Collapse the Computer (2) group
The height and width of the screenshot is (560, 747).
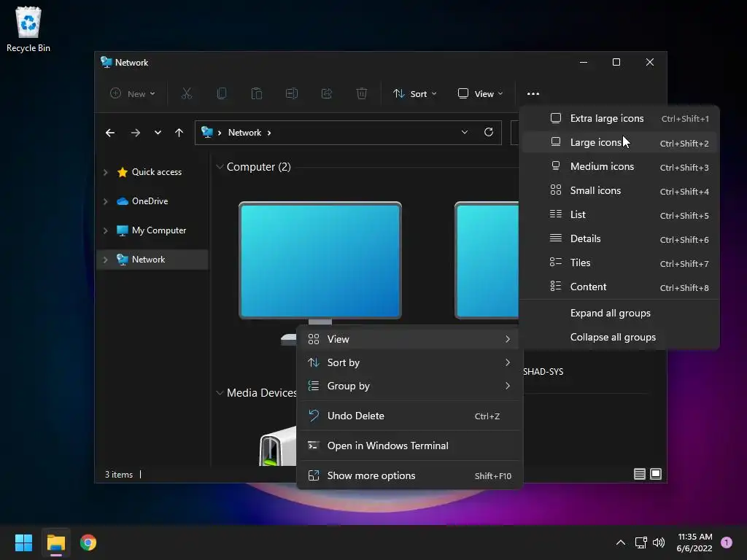pyautogui.click(x=220, y=167)
